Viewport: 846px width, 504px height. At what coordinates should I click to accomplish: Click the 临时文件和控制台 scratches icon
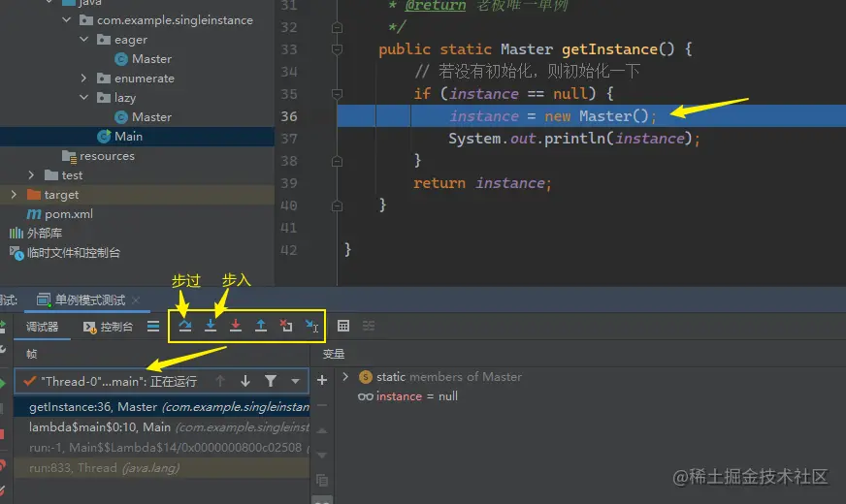(16, 253)
